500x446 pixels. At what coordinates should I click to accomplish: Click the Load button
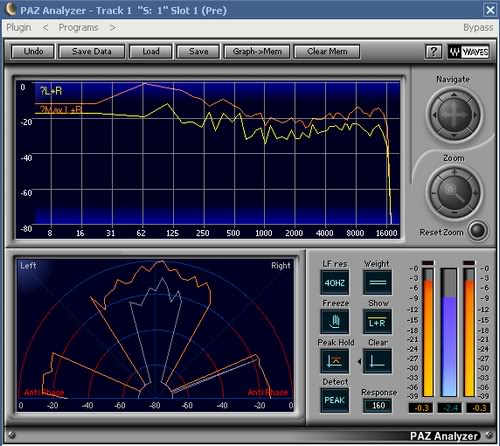[151, 52]
